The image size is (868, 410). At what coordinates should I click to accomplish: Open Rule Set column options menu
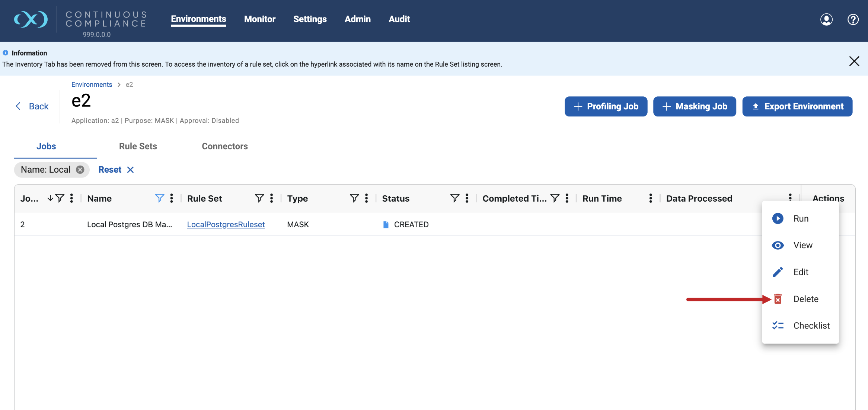tap(272, 198)
